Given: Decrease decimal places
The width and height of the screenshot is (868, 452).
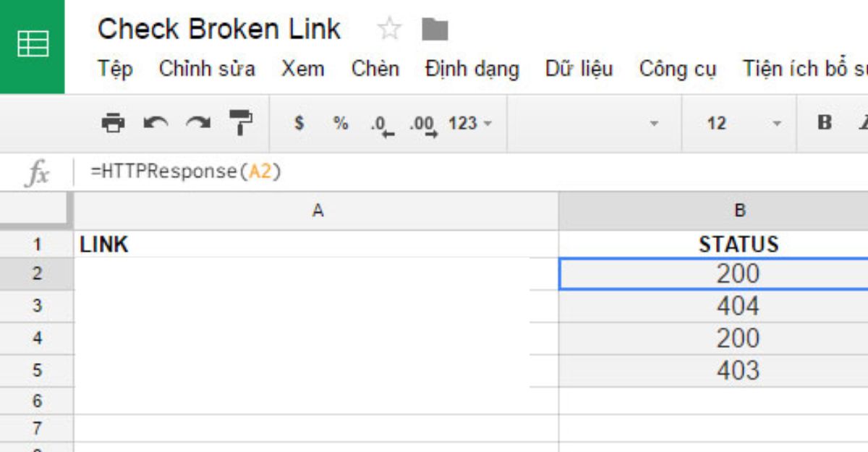Looking at the screenshot, I should pyautogui.click(x=382, y=125).
